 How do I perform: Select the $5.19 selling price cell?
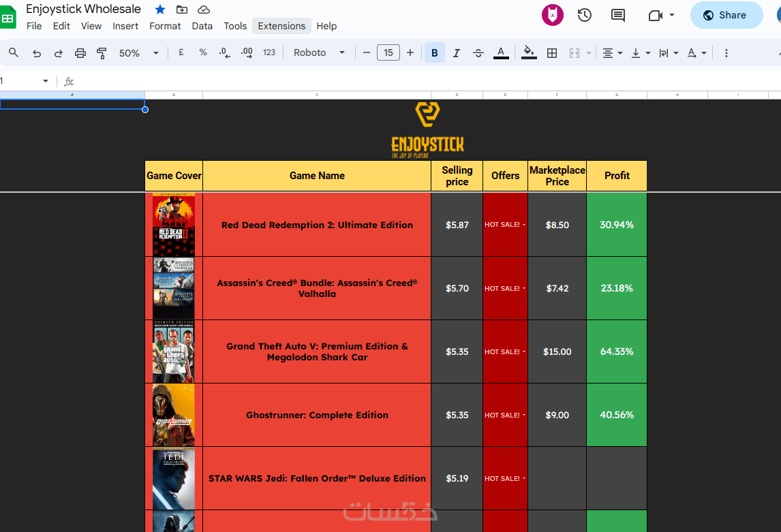(457, 478)
